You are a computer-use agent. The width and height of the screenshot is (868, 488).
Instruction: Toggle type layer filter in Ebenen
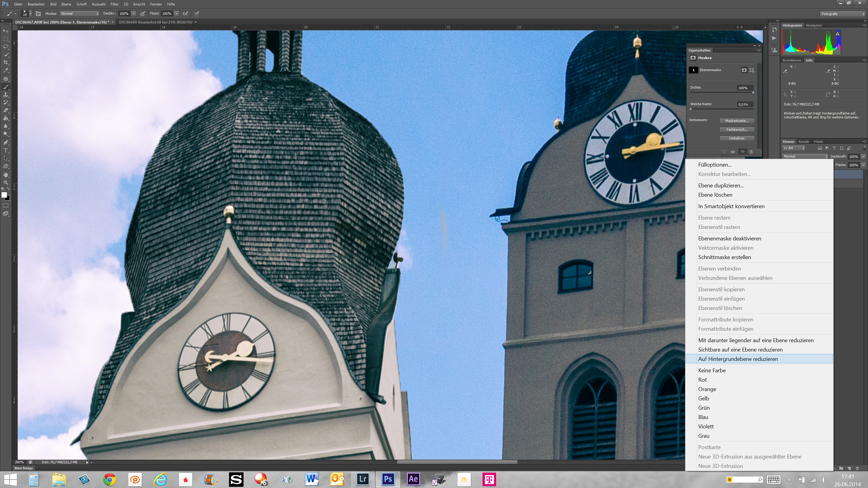coord(834,148)
